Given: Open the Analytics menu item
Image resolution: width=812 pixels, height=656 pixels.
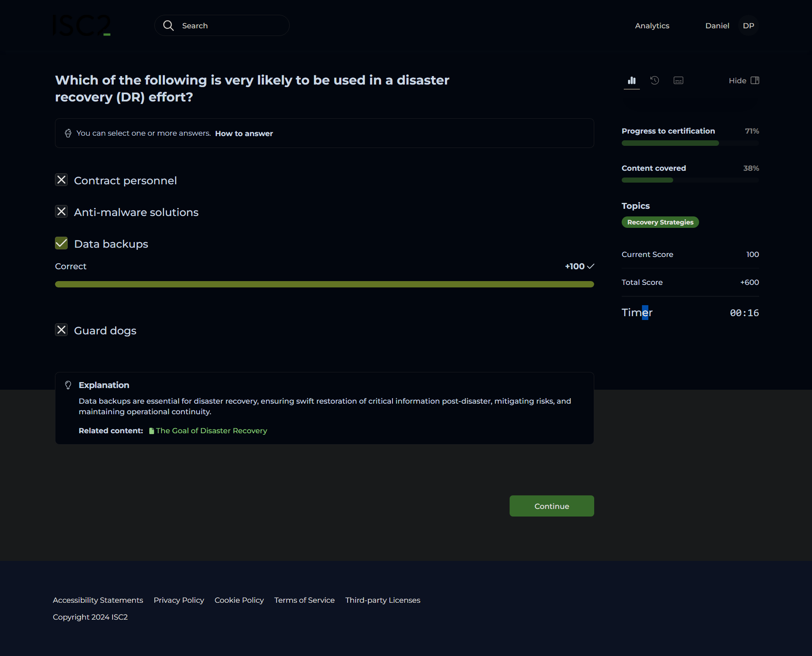Looking at the screenshot, I should coord(652,25).
